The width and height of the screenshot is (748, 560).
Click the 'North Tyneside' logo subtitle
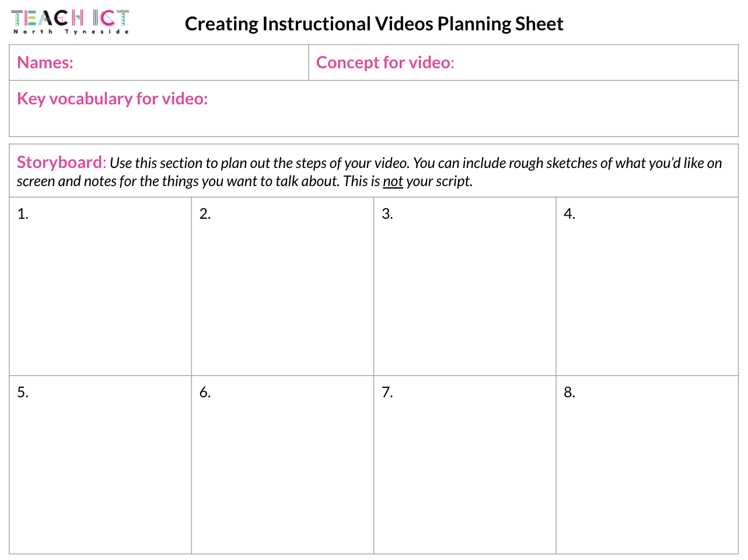click(x=71, y=32)
